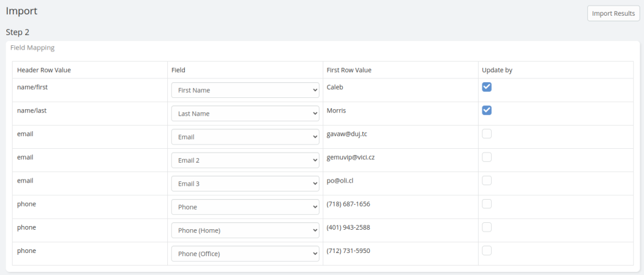Expand the Email 2 field dropdown
This screenshot has height=275, width=644.
[245, 160]
